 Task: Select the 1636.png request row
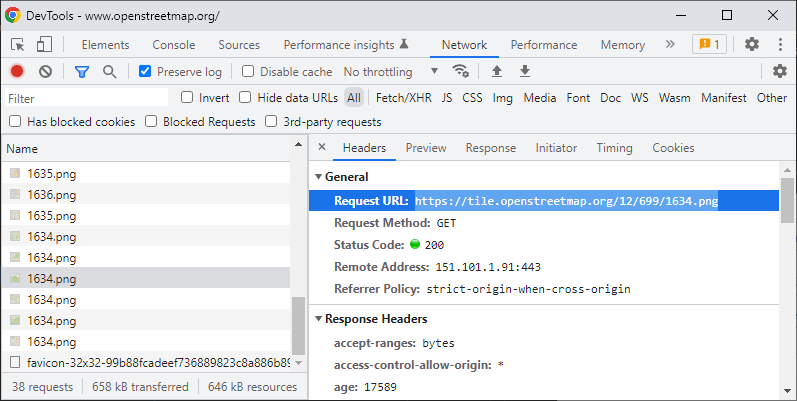point(145,195)
